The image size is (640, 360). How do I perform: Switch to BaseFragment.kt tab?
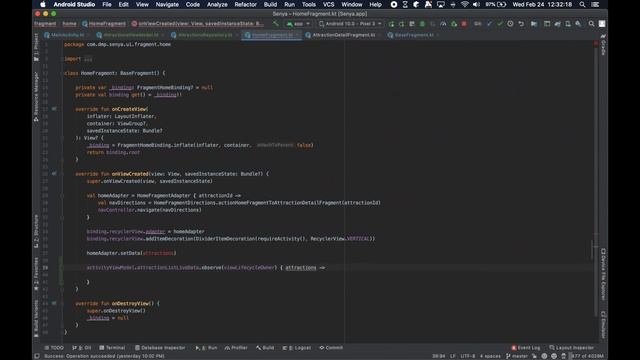(414, 35)
